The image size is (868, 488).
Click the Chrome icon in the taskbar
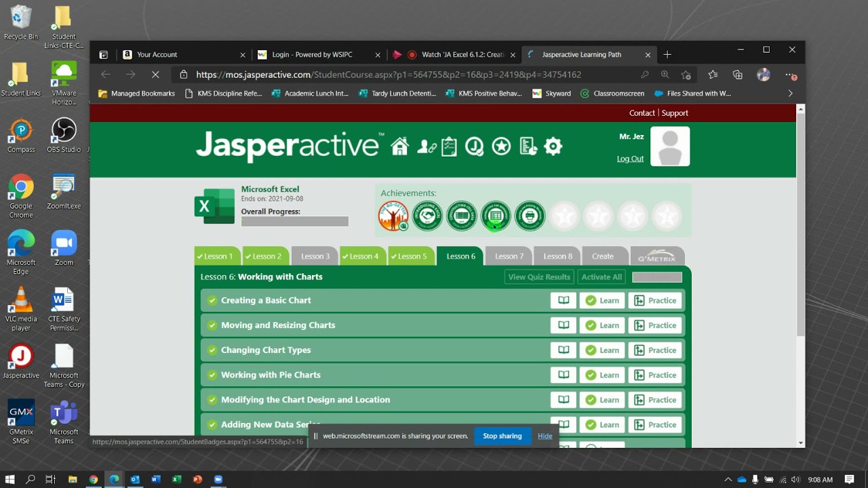[x=93, y=479]
